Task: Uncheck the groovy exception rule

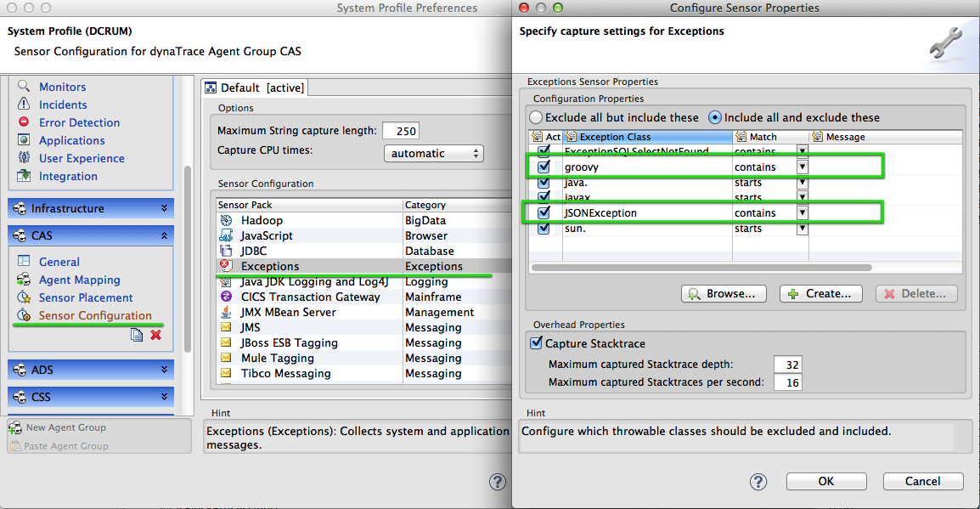Action: [544, 167]
